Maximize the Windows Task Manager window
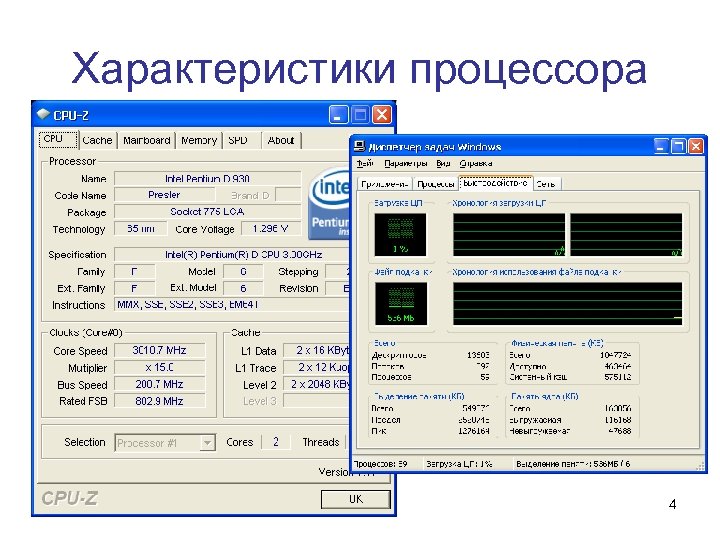This screenshot has height=540, width=720. (x=679, y=147)
